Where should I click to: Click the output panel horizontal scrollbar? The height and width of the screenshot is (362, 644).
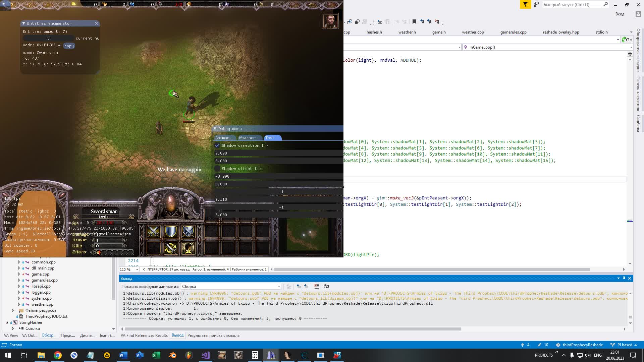(x=292, y=329)
